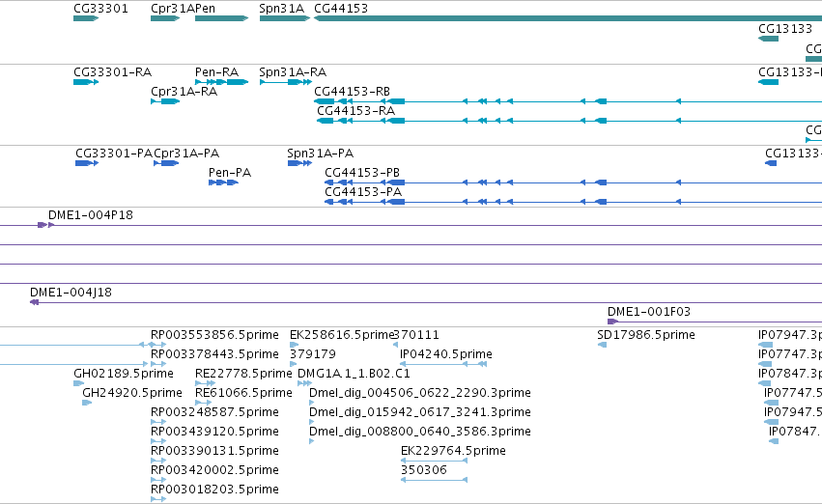This screenshot has height=504, width=822.
Task: Click the IP04240.5prime EST
Action: pos(443,364)
